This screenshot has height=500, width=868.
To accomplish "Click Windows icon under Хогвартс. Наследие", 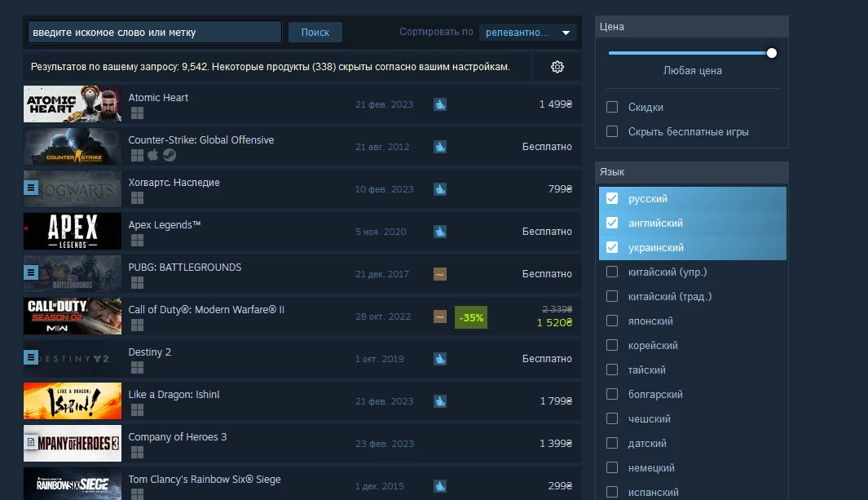I will (137, 197).
